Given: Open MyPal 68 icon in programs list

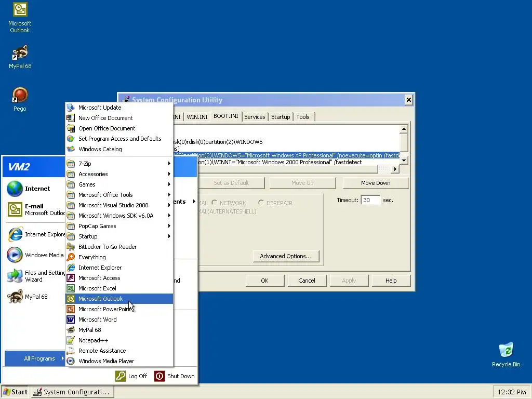Looking at the screenshot, I should (71, 330).
